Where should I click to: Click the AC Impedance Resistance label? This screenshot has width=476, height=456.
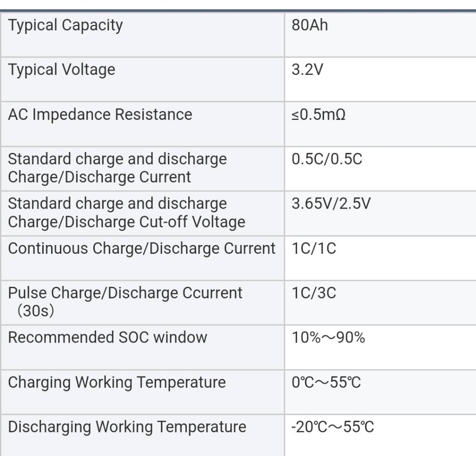click(100, 114)
